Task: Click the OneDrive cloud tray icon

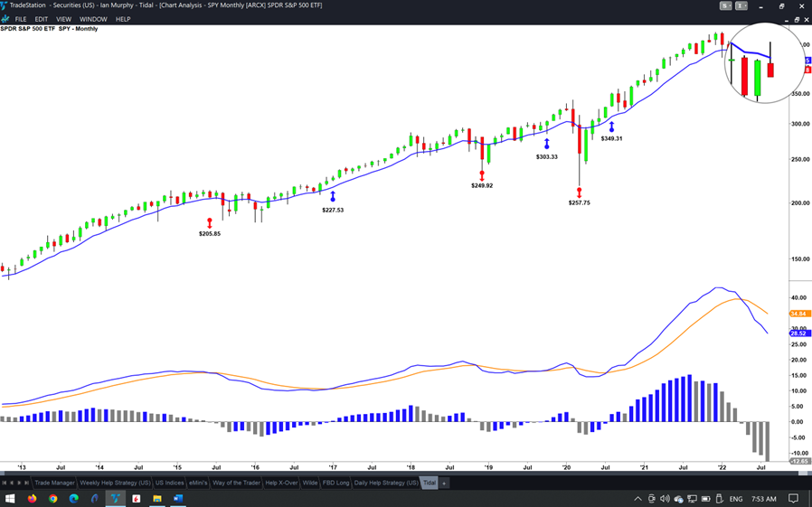Action: [x=679, y=499]
